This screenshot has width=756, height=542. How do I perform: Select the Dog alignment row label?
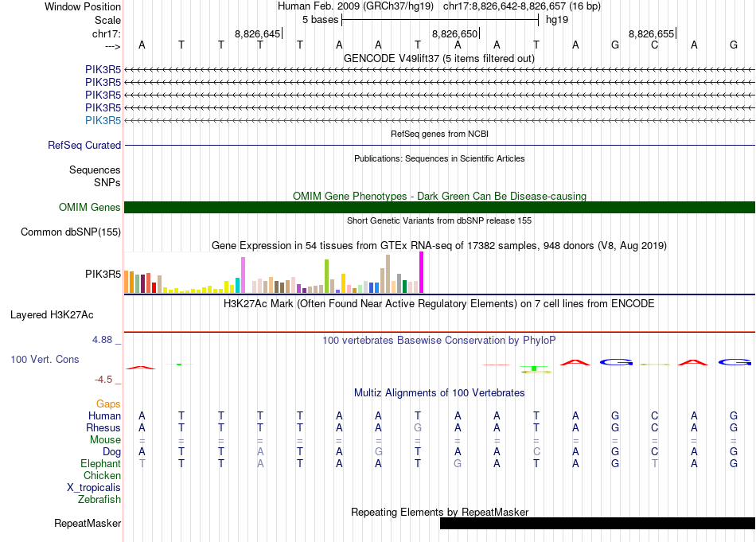tap(111, 452)
